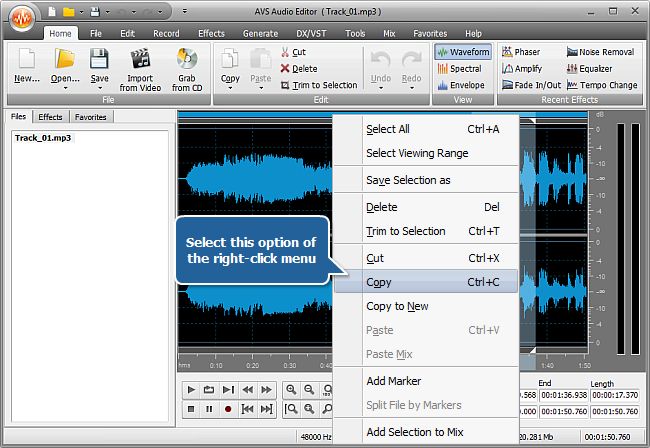Open the Generate ribbon tab
Image resolution: width=650 pixels, height=448 pixels.
tap(260, 34)
